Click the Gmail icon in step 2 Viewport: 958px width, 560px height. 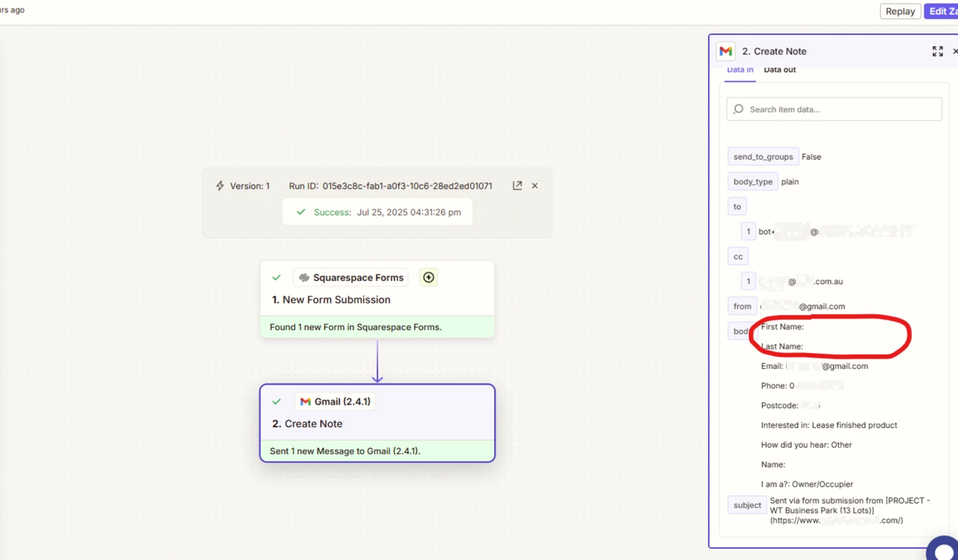pos(305,402)
